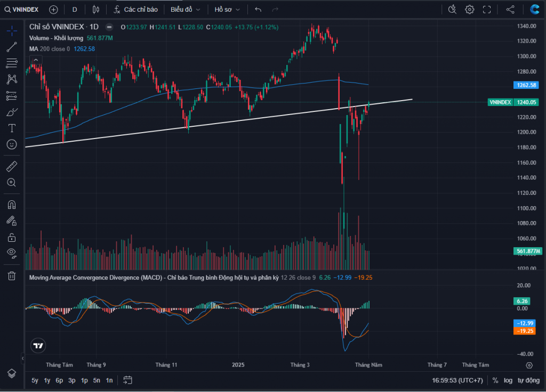Image resolution: width=546 pixels, height=392 pixels.
Task: Select the white trendline on chart
Action: (x=219, y=123)
